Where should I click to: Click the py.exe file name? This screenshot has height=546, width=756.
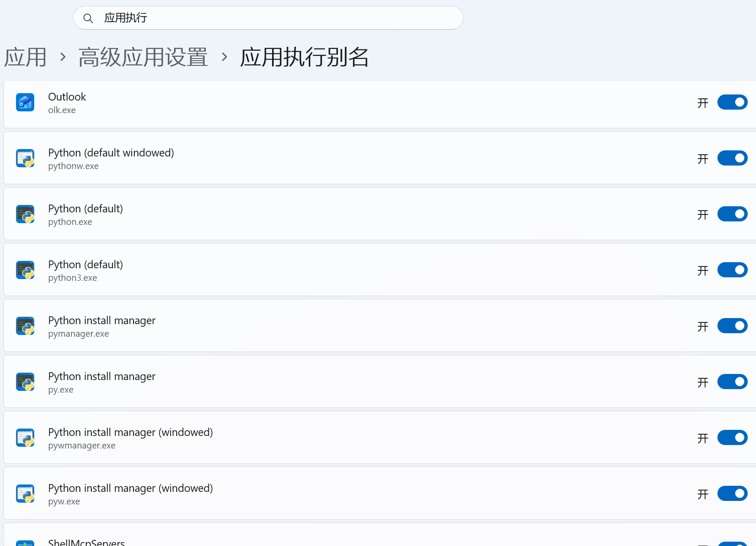pyautogui.click(x=61, y=390)
